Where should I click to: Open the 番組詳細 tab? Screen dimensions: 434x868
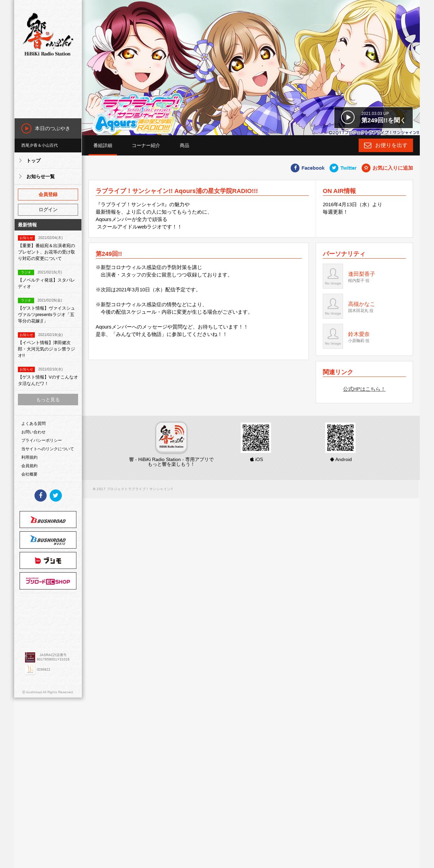coord(103,145)
